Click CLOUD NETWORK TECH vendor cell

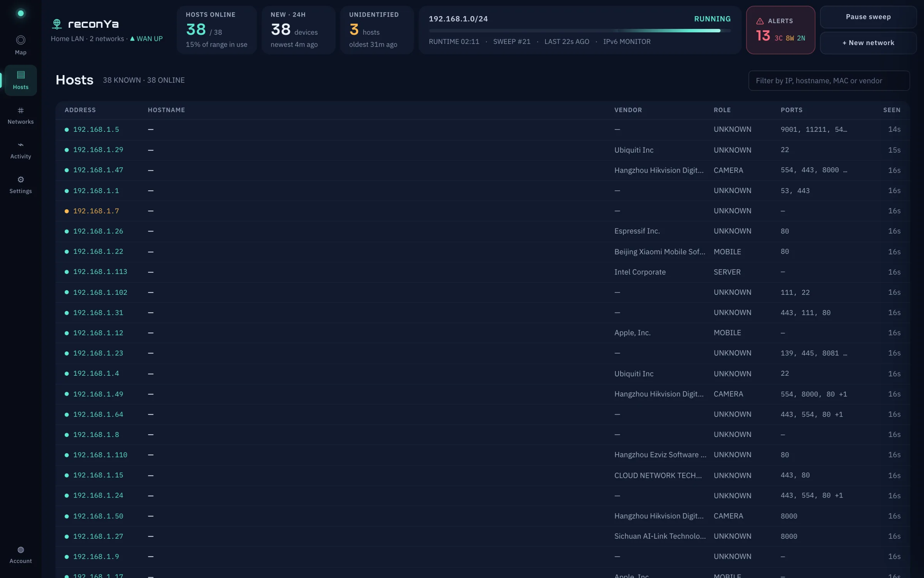[x=658, y=476]
